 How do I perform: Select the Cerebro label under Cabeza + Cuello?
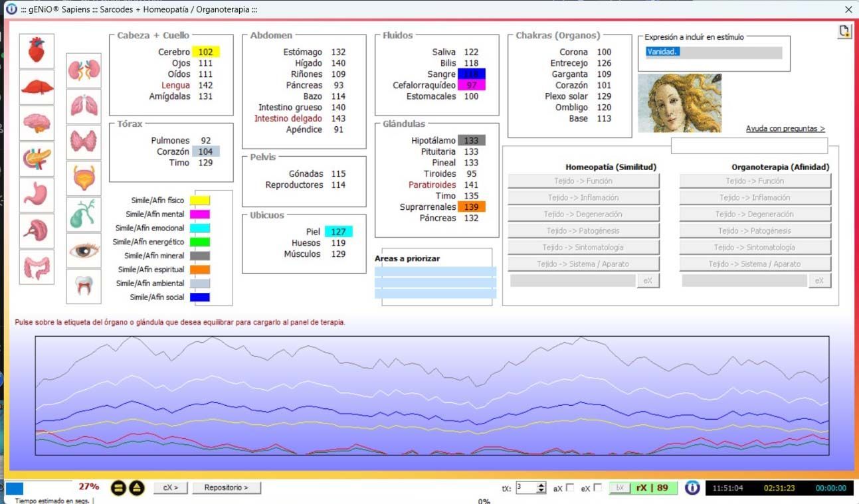(x=173, y=52)
